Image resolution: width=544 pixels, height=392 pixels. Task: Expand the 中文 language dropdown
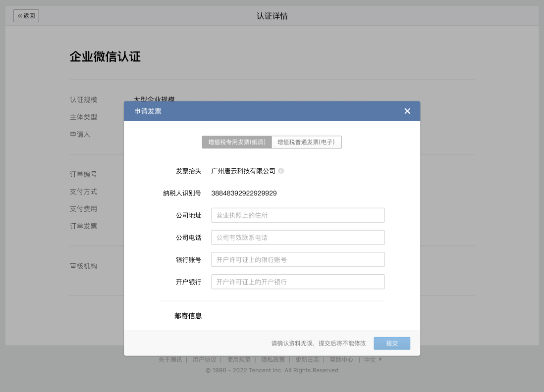point(373,360)
